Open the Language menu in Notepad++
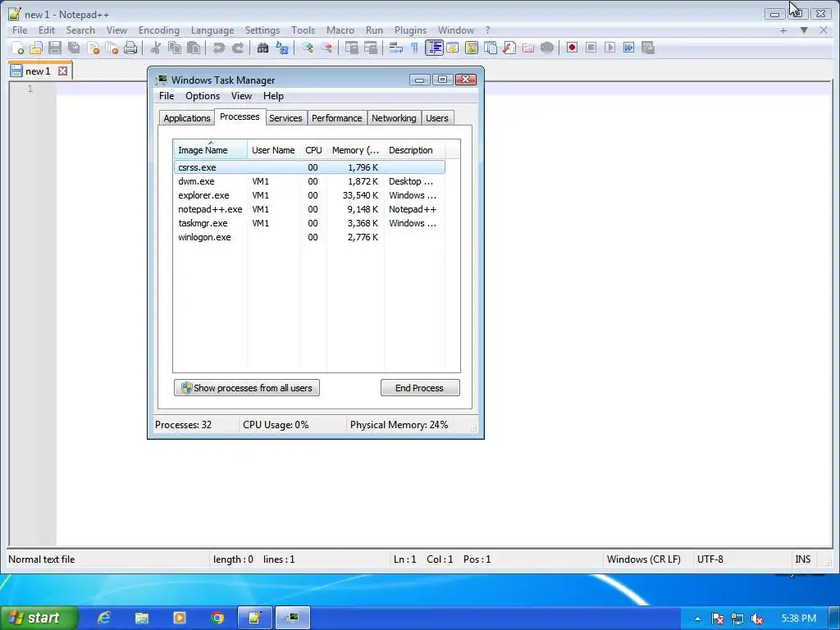The width and height of the screenshot is (840, 630). [x=212, y=30]
